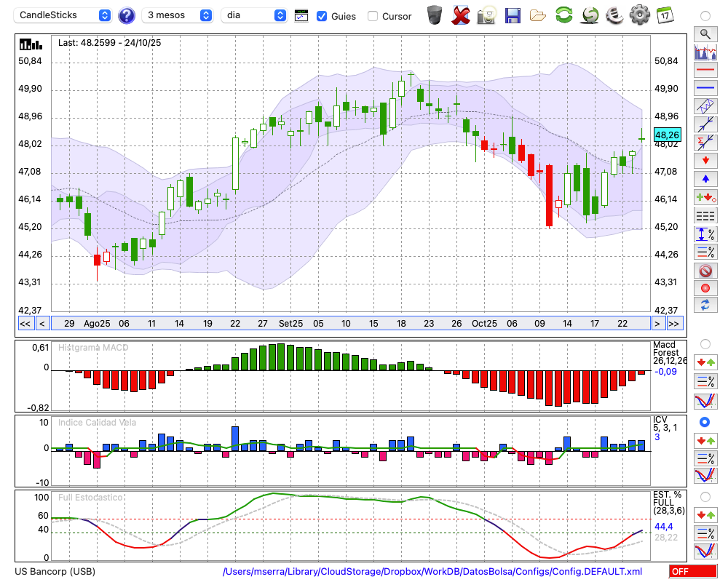Click the red X delete icon
The image size is (728, 582).
[460, 15]
